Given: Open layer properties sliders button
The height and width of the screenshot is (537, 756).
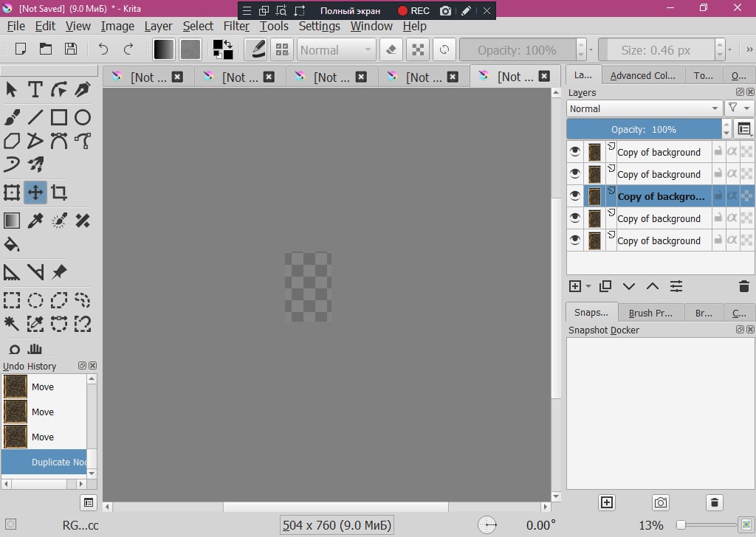Looking at the screenshot, I should click(x=676, y=286).
